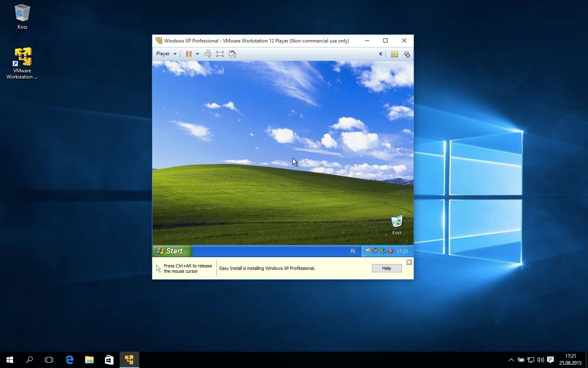This screenshot has height=368, width=588.
Task: Open the VMware notes/message log icon
Action: pyautogui.click(x=394, y=54)
